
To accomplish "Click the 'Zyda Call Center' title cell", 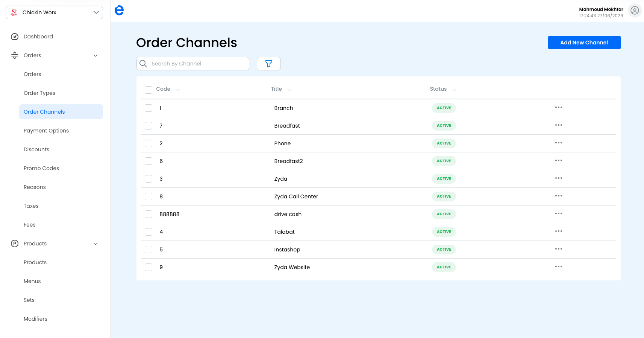I will [x=296, y=196].
